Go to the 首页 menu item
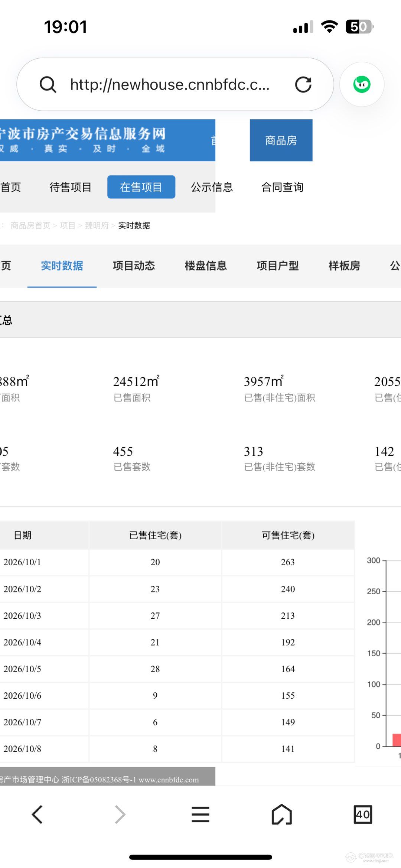 pos(10,187)
